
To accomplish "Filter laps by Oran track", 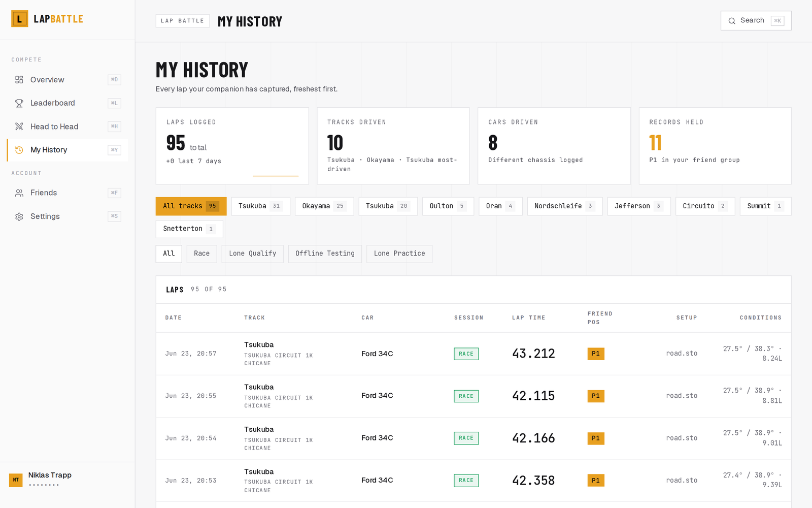I will (x=500, y=206).
